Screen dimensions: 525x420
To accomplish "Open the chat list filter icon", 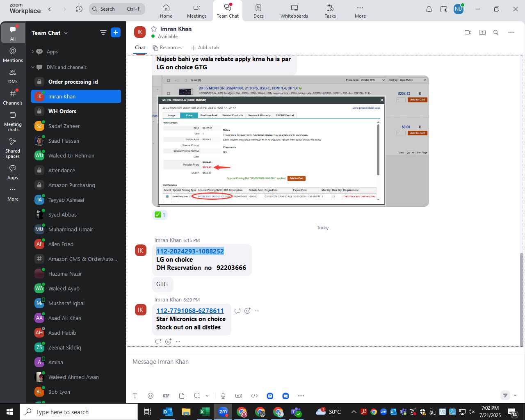I will point(103,32).
